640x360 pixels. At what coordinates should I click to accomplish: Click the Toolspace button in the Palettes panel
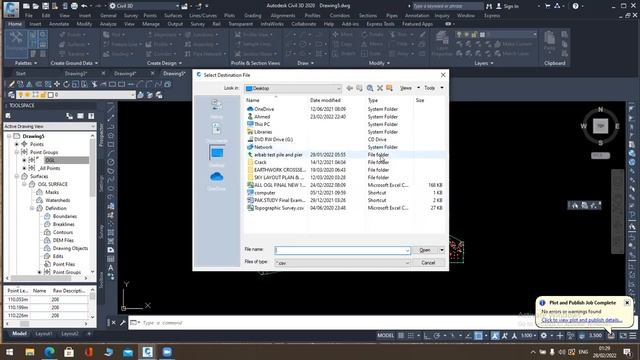tap(16, 44)
